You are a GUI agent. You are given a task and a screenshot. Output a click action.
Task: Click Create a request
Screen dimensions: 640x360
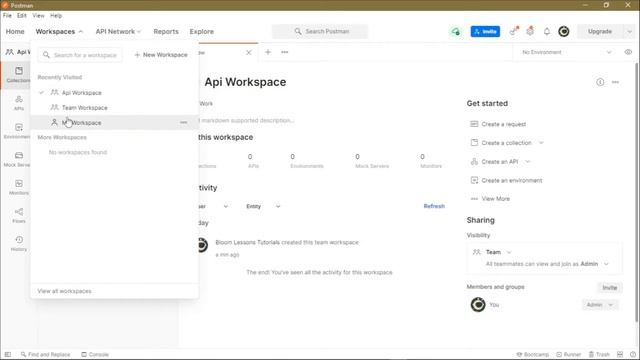pyautogui.click(x=499, y=124)
